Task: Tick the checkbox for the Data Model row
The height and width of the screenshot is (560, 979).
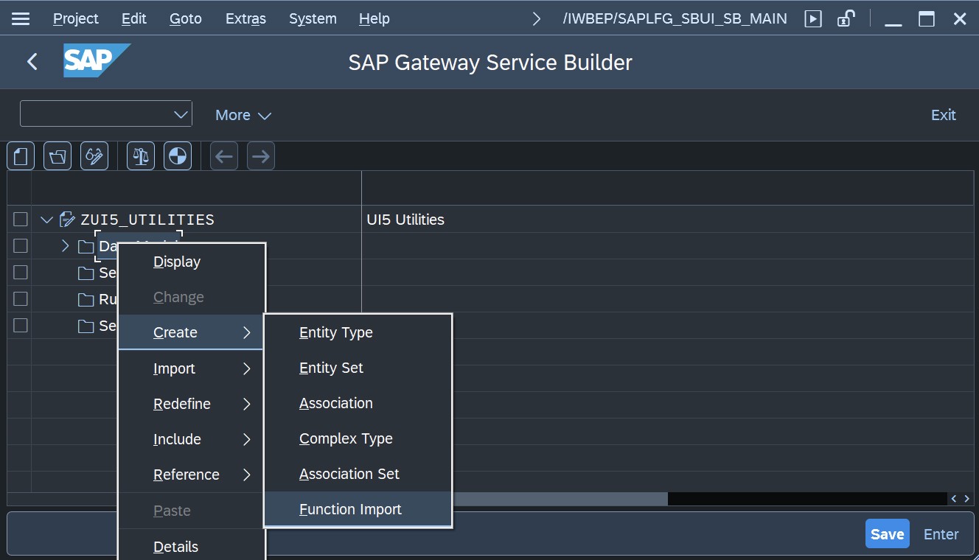Action: (21, 245)
